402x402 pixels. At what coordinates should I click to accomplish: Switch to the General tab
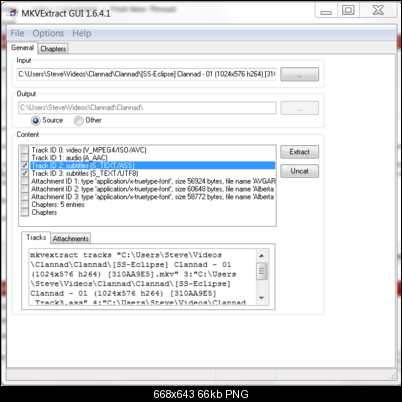[x=22, y=48]
